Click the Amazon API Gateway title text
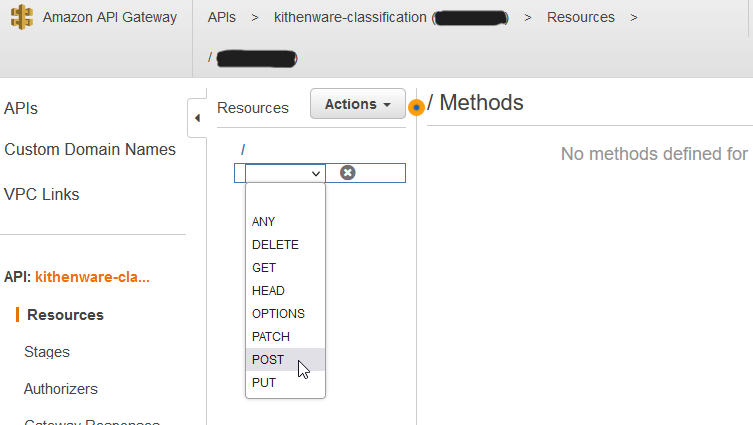 tap(109, 17)
